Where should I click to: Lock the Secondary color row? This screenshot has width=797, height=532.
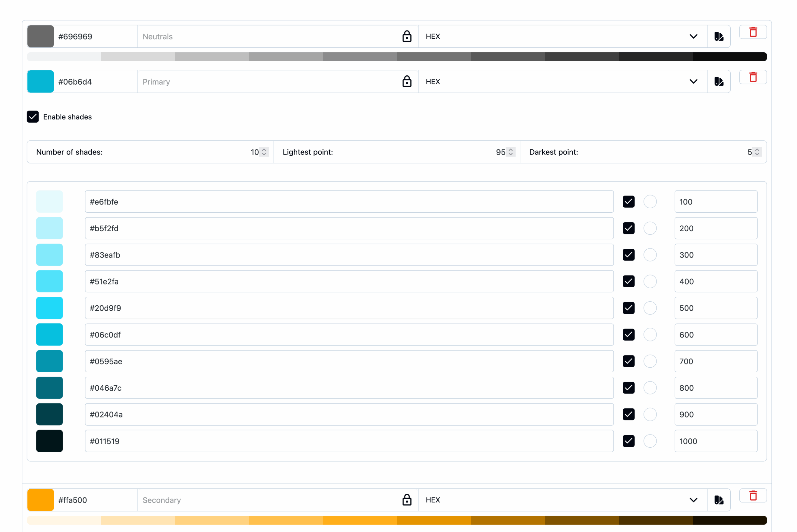(407, 500)
